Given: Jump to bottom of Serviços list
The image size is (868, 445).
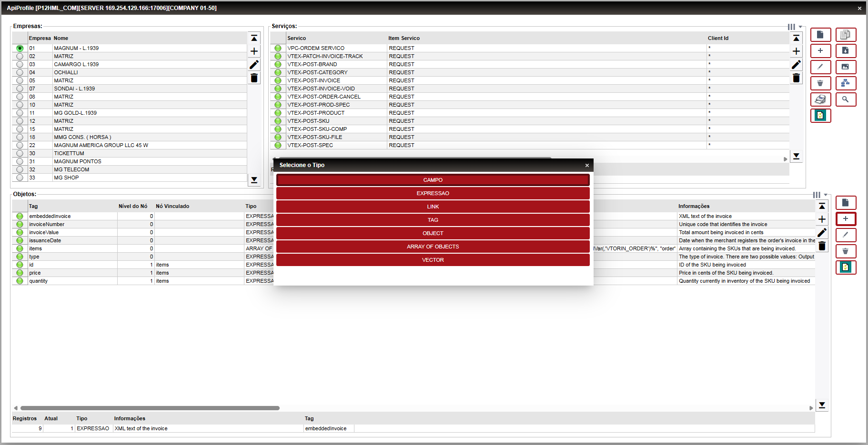Looking at the screenshot, I should pyautogui.click(x=796, y=156).
